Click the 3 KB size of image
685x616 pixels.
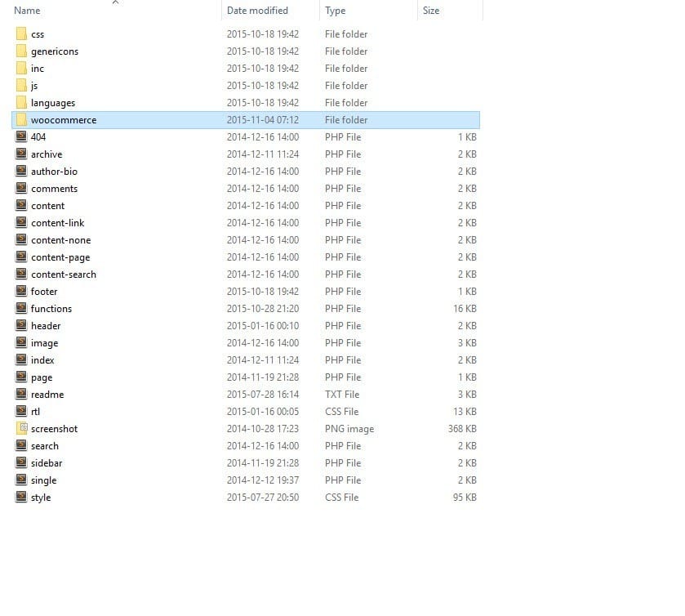click(467, 343)
